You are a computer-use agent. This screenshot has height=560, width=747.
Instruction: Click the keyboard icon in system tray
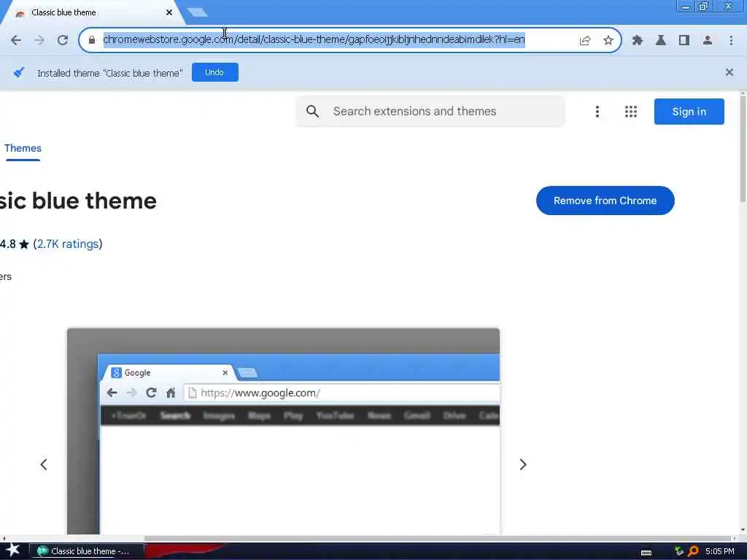(646, 552)
